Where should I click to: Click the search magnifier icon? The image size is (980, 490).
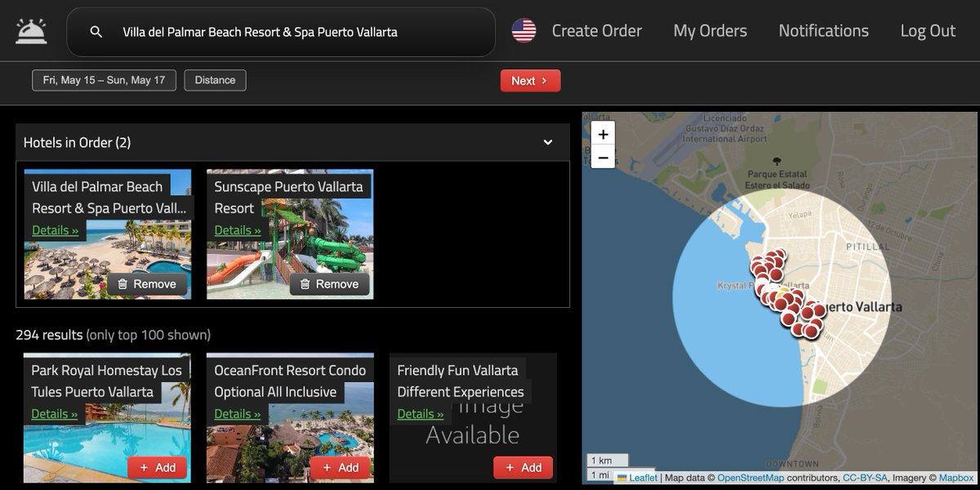(x=96, y=32)
